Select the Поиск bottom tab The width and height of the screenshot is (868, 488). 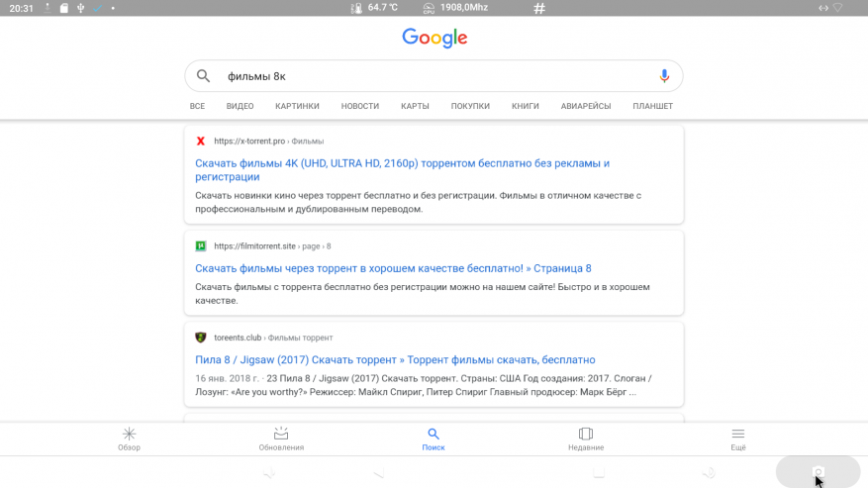[x=434, y=439]
